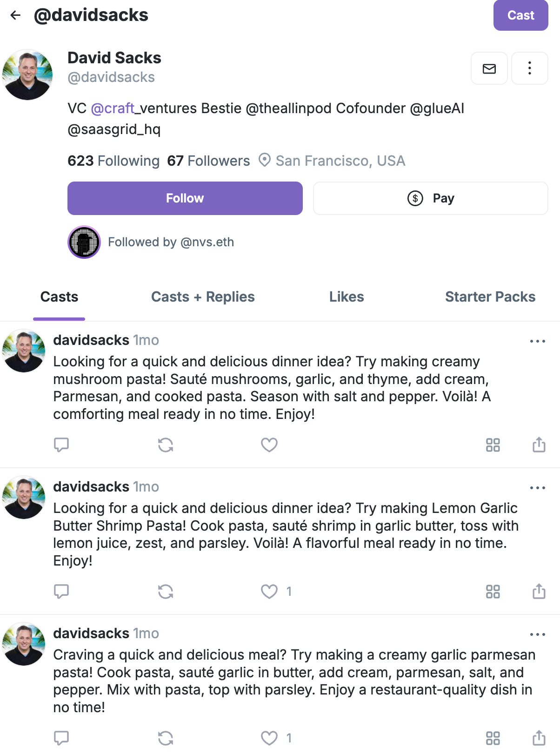Recast the creamy mushroom pasta cast

point(166,445)
